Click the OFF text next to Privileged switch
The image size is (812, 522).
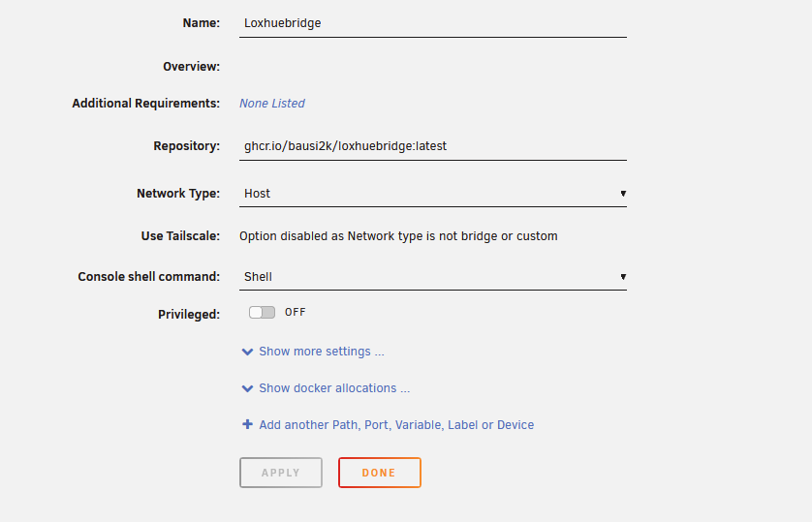[295, 313]
